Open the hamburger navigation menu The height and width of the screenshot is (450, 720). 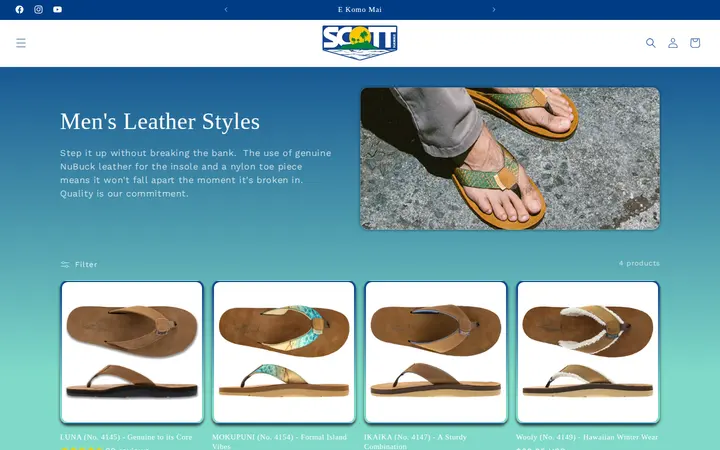(x=21, y=43)
